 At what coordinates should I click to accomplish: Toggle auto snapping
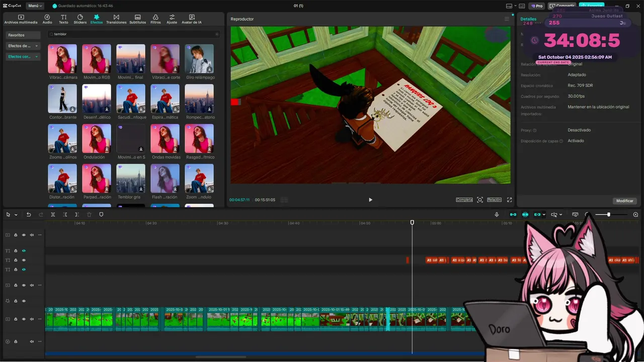[525, 215]
